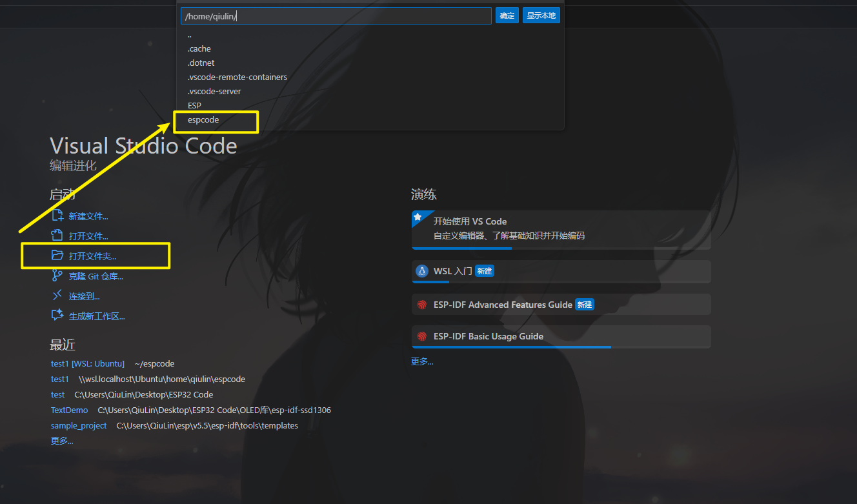Click the 显示本地 button
This screenshot has height=504, width=857.
[x=541, y=15]
